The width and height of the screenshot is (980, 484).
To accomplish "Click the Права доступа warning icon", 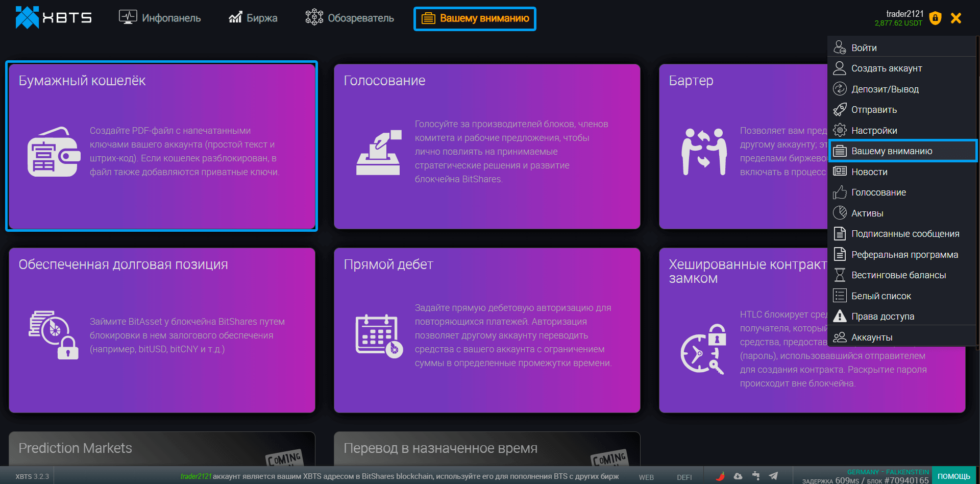I will [x=840, y=316].
